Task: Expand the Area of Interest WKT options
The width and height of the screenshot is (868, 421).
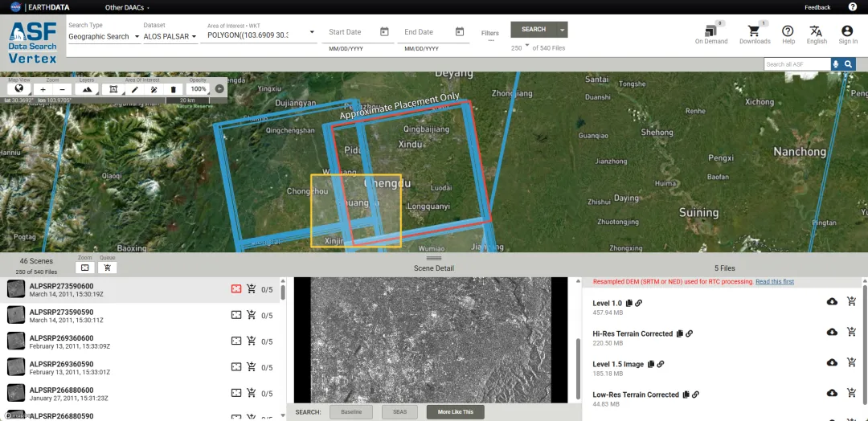Action: 312,32
